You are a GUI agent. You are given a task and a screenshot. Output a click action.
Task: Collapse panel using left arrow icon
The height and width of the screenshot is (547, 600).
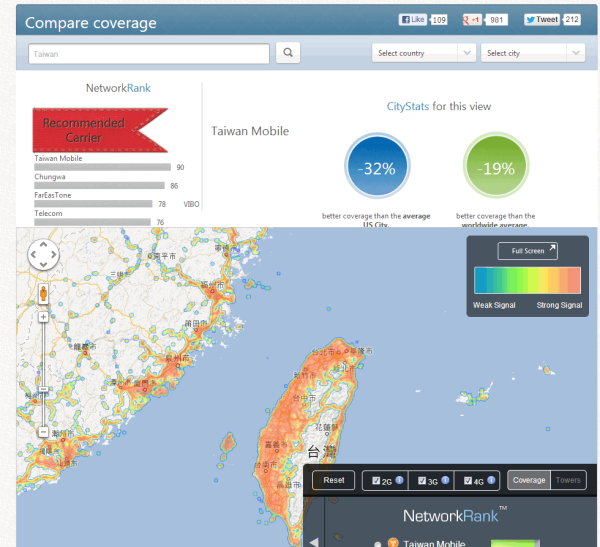(x=311, y=542)
